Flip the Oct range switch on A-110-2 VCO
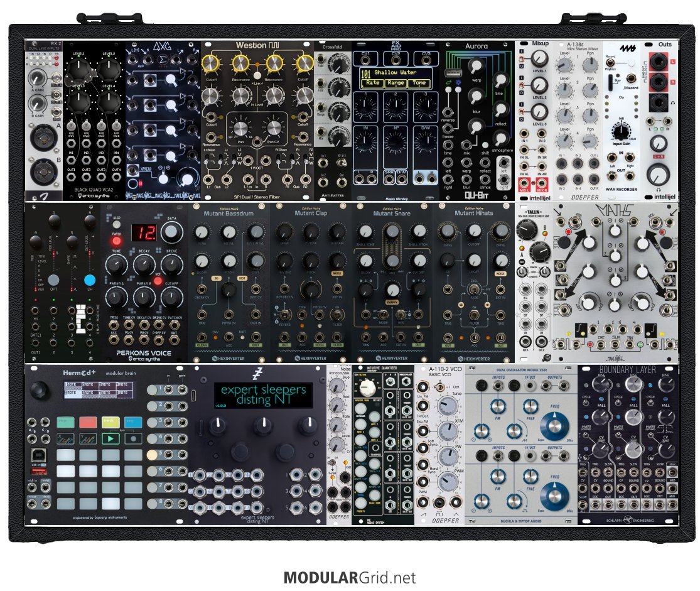The height and width of the screenshot is (591, 700). pyautogui.click(x=439, y=388)
